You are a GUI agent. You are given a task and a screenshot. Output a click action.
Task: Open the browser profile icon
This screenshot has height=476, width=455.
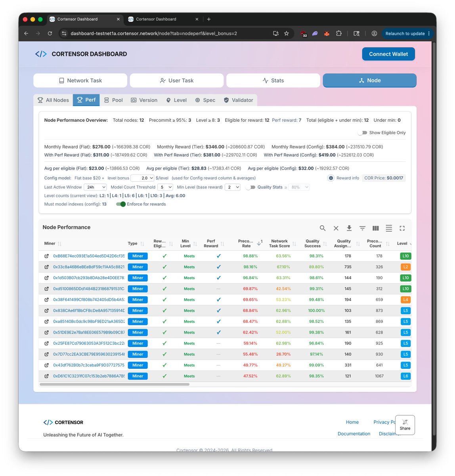pyautogui.click(x=374, y=34)
